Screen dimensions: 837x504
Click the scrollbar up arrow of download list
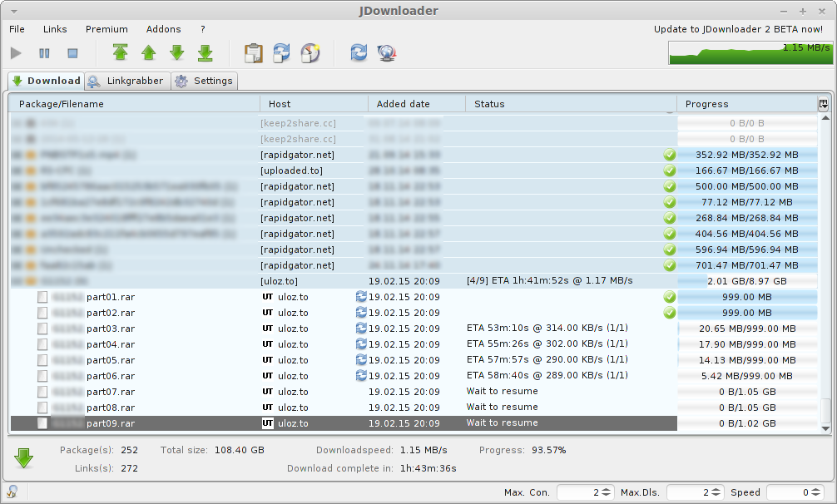(825, 117)
